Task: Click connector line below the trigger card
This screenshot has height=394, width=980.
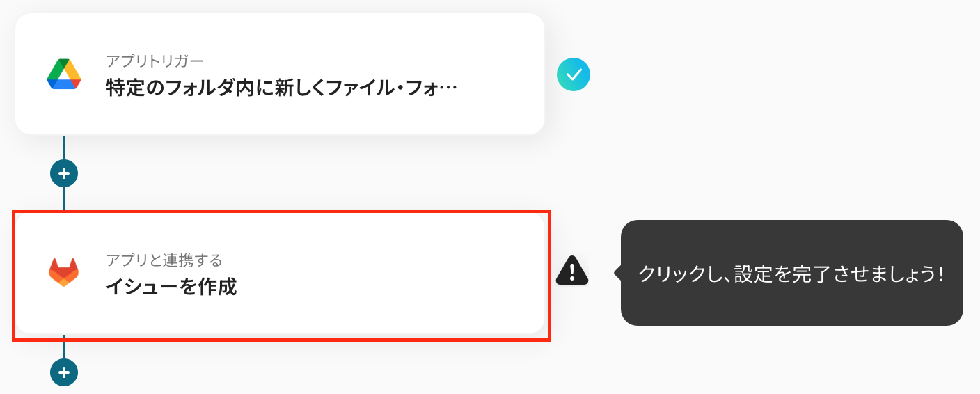Action: point(64,148)
